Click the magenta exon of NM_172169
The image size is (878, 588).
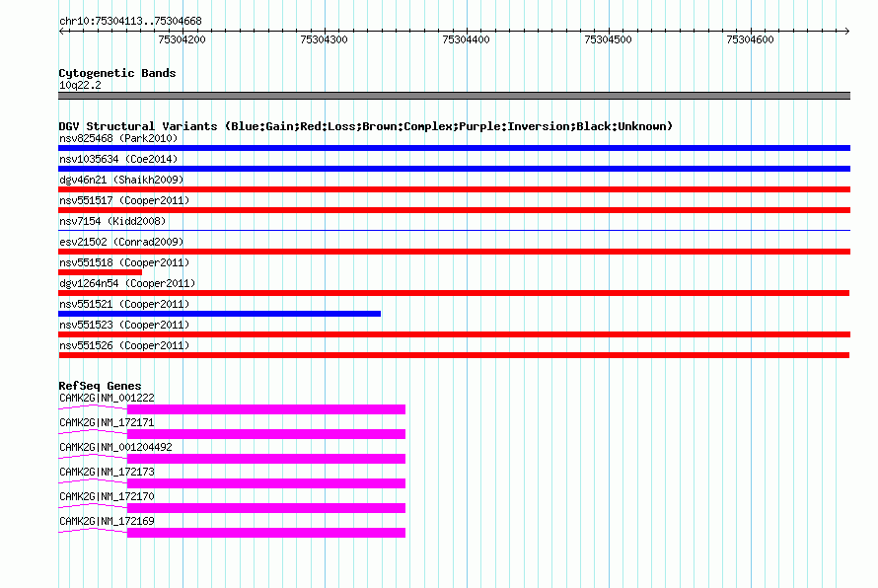[x=266, y=533]
